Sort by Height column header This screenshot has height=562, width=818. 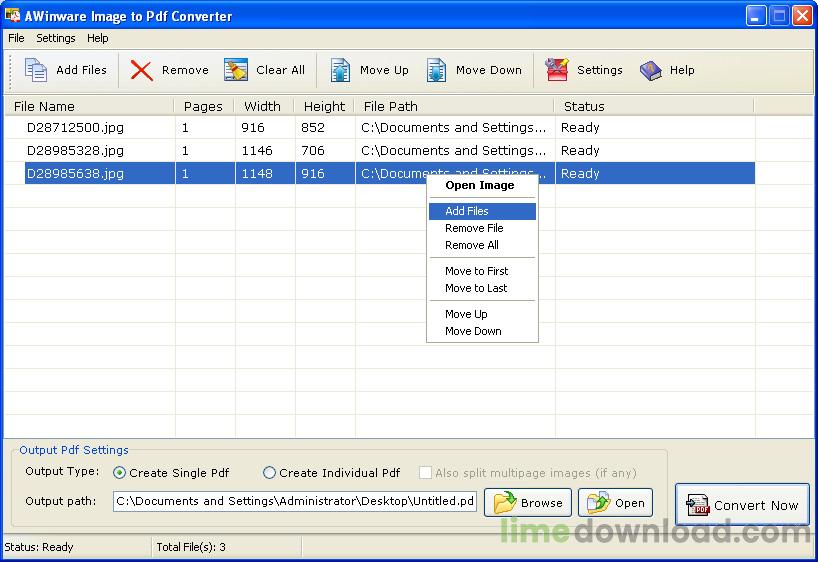click(x=324, y=106)
